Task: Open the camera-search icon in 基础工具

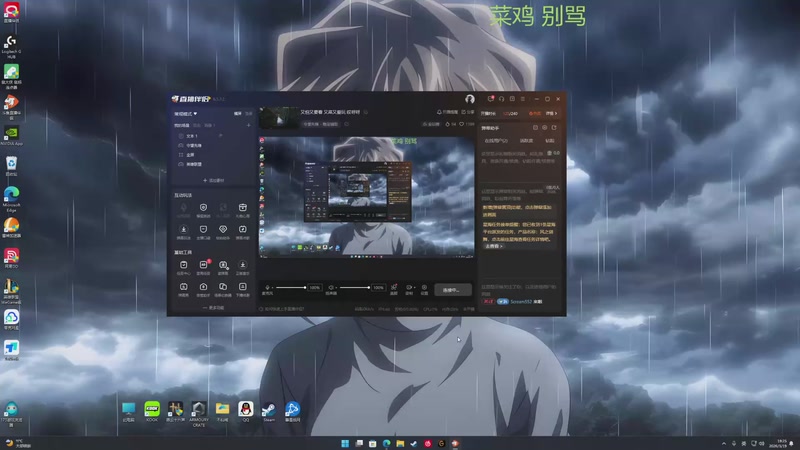Action: click(223, 267)
